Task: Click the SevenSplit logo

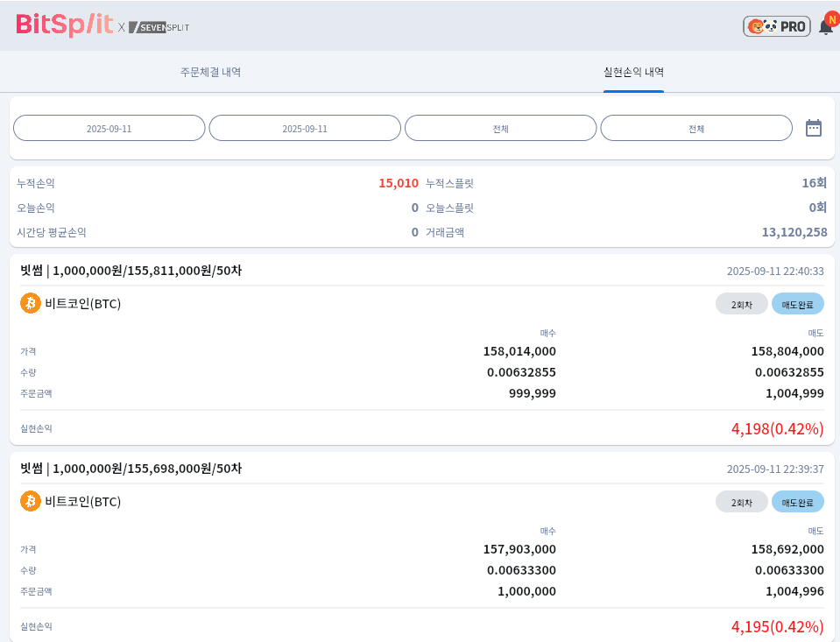Action: click(x=159, y=27)
